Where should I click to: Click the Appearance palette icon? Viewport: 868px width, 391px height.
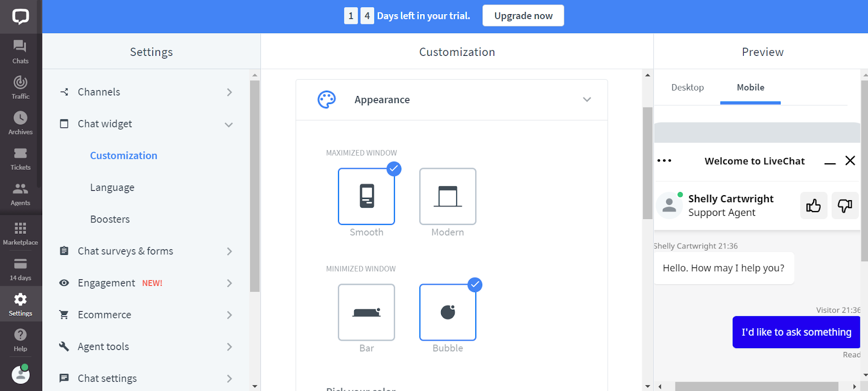[x=327, y=100]
